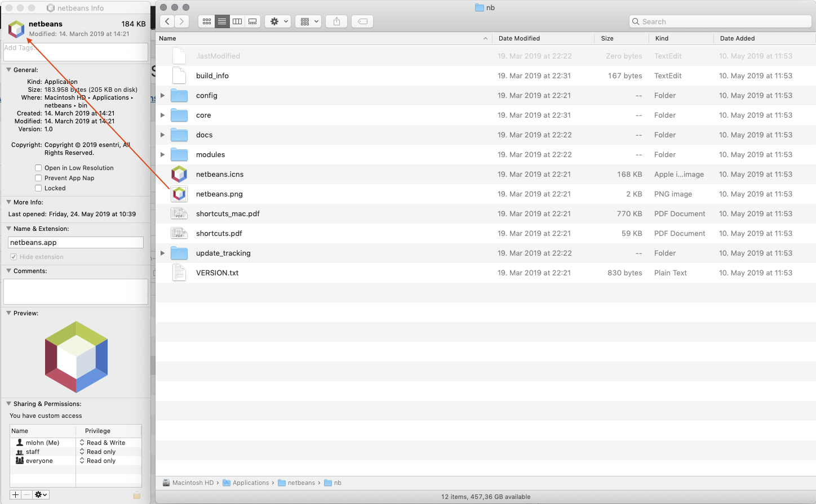
Task: Click the plus button under Sharing & Permissions
Action: [x=14, y=494]
